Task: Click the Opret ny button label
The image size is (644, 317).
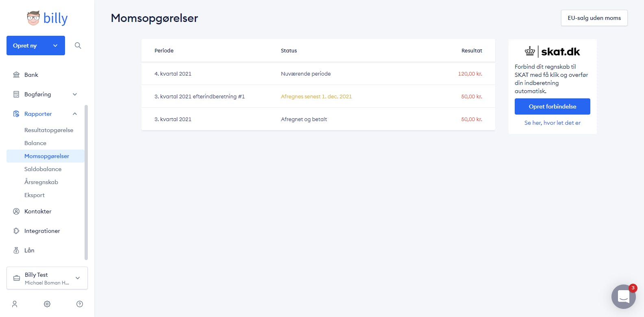Action: coord(25,46)
